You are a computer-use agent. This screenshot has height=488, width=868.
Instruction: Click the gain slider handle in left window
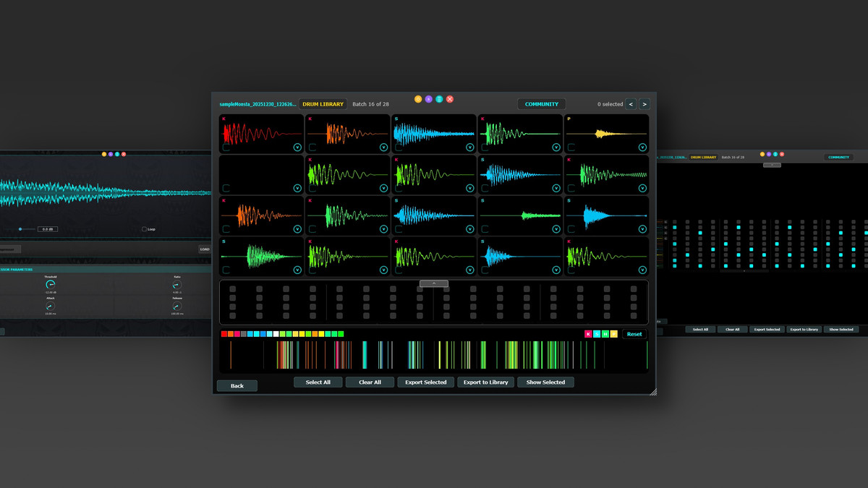coord(20,229)
